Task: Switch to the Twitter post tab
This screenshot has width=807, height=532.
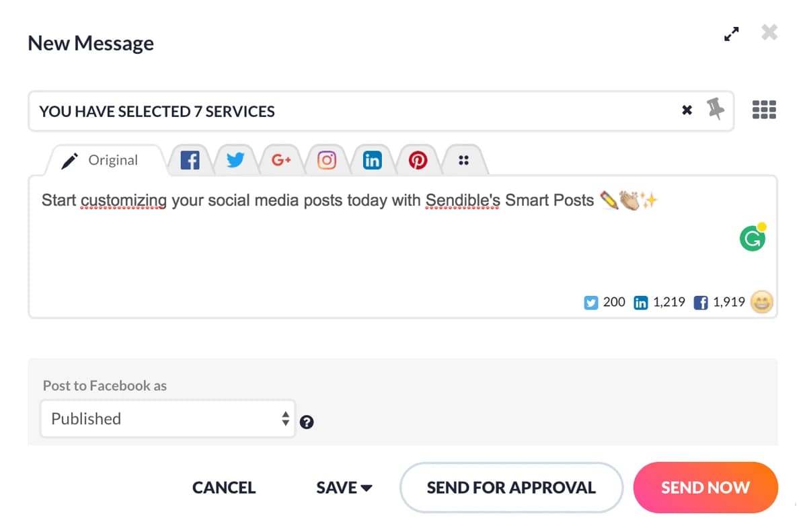Action: [x=235, y=161]
